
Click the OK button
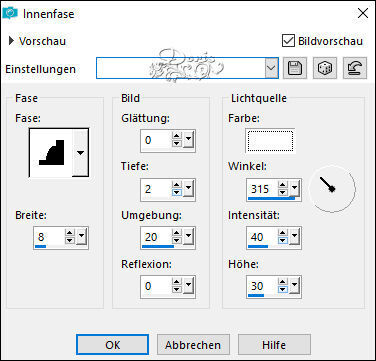pos(113,344)
